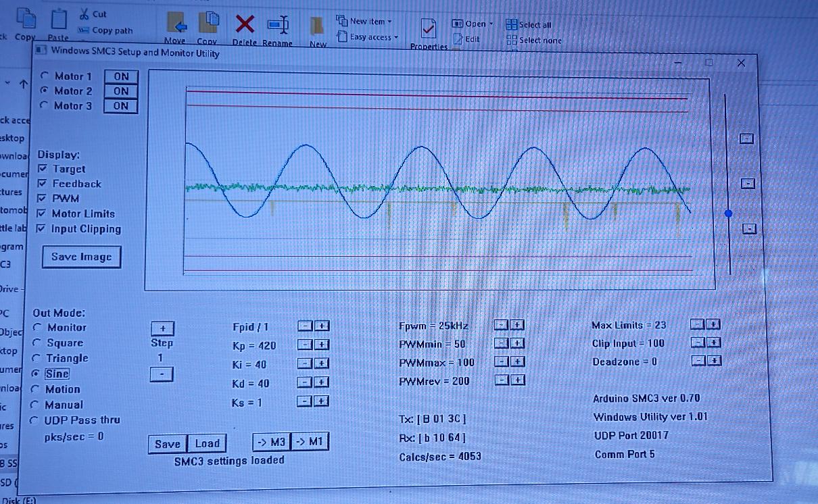Click the Save Image button
Image resolution: width=818 pixels, height=504 pixels.
point(81,257)
